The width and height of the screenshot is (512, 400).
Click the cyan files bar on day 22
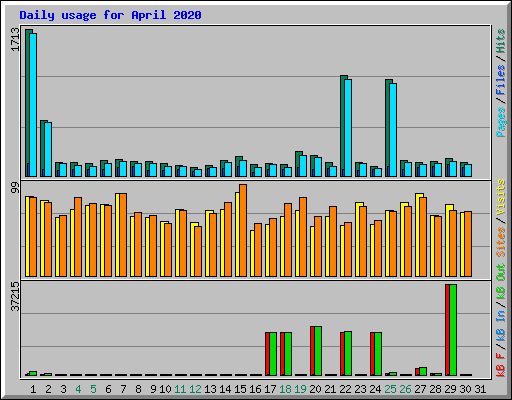pyautogui.click(x=348, y=128)
